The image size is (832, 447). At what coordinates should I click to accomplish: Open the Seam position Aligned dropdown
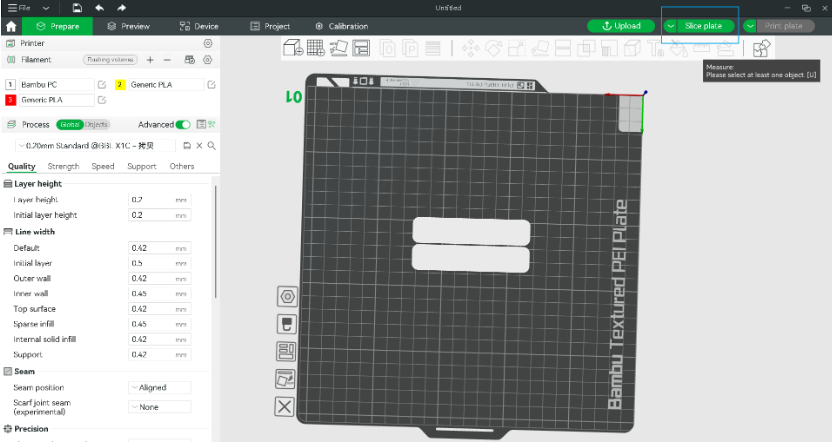[160, 388]
